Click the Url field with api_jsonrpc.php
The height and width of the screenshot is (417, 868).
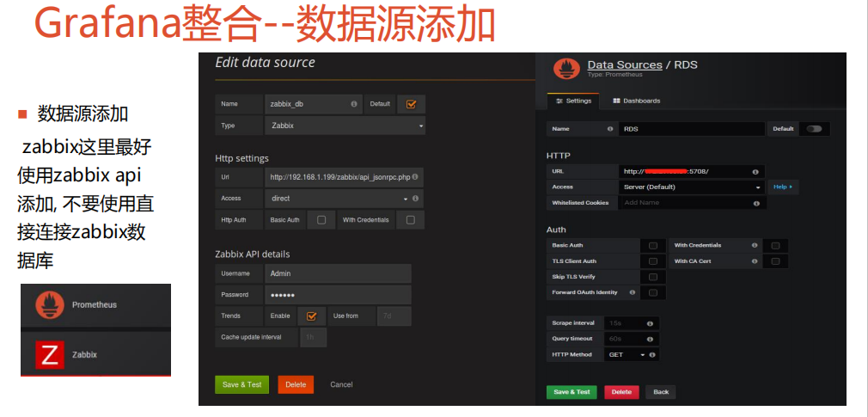coord(344,177)
